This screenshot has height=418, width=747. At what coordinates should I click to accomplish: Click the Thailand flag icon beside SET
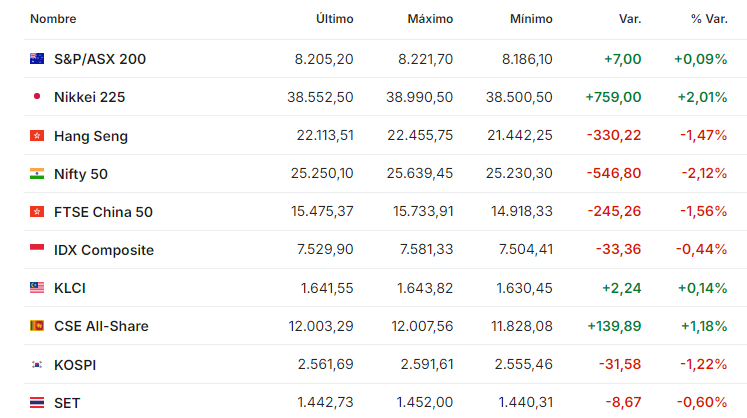coord(37,403)
